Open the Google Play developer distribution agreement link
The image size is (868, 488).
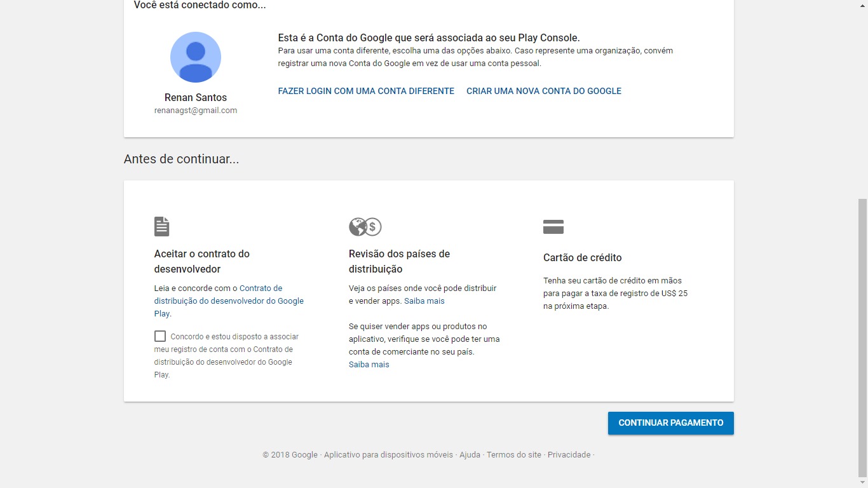pos(229,301)
